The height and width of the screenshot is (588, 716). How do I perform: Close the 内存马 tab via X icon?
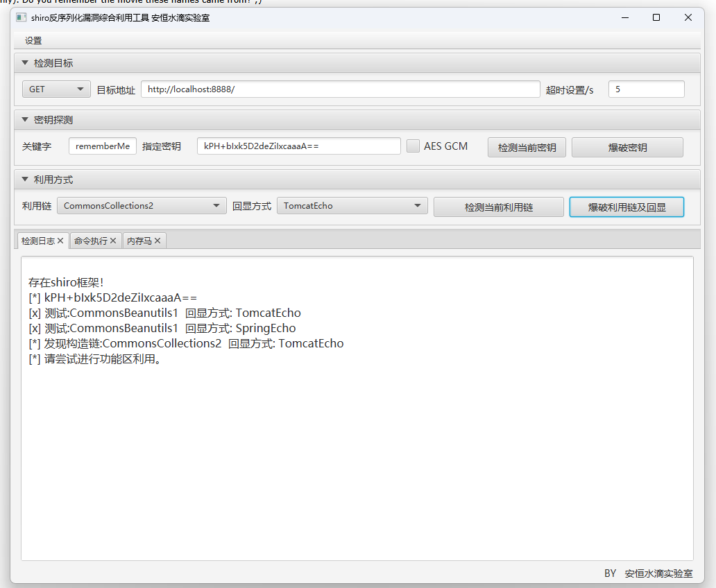pyautogui.click(x=157, y=241)
